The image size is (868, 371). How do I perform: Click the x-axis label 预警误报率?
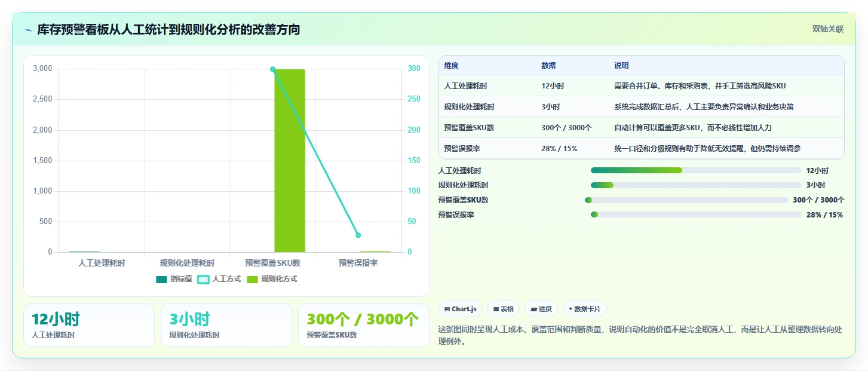[x=358, y=263]
